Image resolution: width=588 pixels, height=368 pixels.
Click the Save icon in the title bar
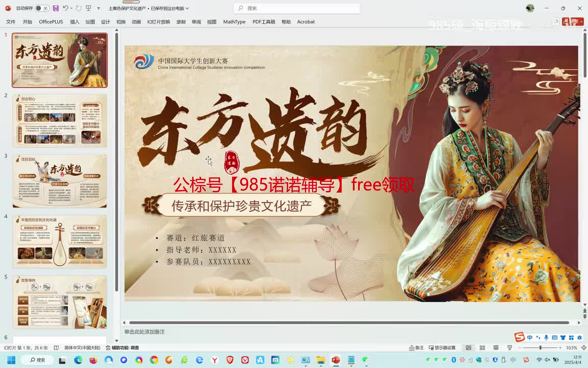pyautogui.click(x=56, y=8)
